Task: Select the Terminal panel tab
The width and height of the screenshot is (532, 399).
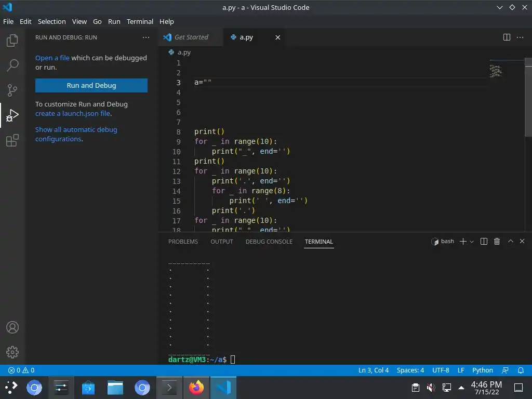Action: pos(318,242)
